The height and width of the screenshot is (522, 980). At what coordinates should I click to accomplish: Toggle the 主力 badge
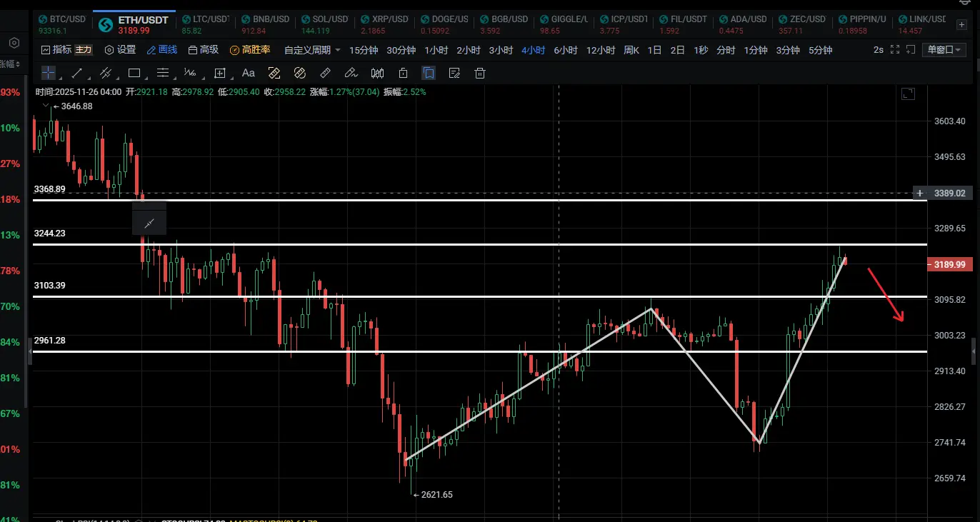pos(84,50)
